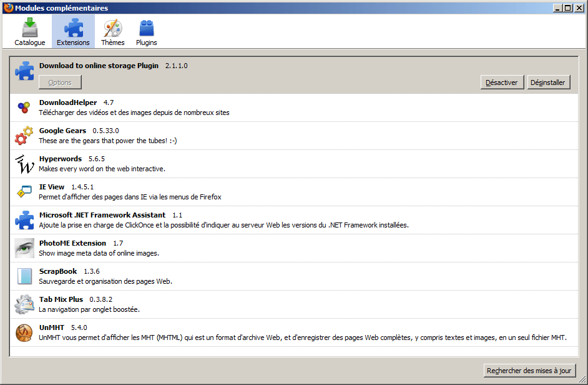Minimize the Modules complémentaires window
The height and width of the screenshot is (385, 588).
click(559, 8)
